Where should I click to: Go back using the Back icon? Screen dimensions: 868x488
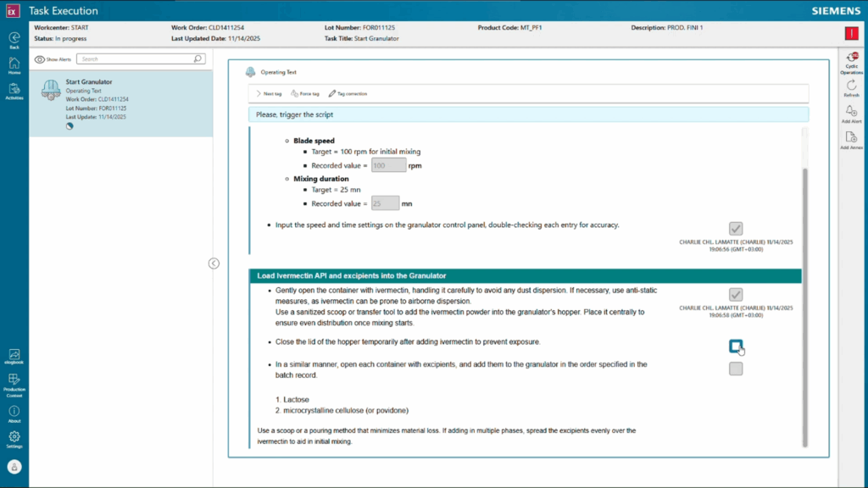(14, 38)
